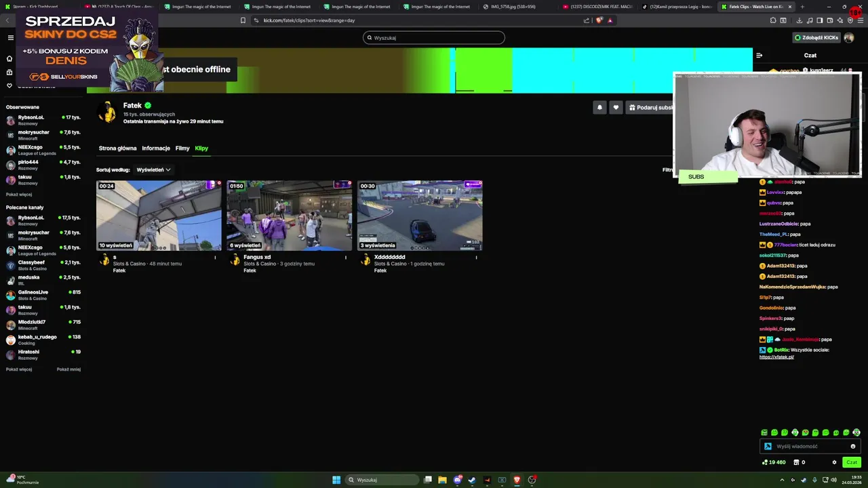Click the browser share icon in address bar

587,20
